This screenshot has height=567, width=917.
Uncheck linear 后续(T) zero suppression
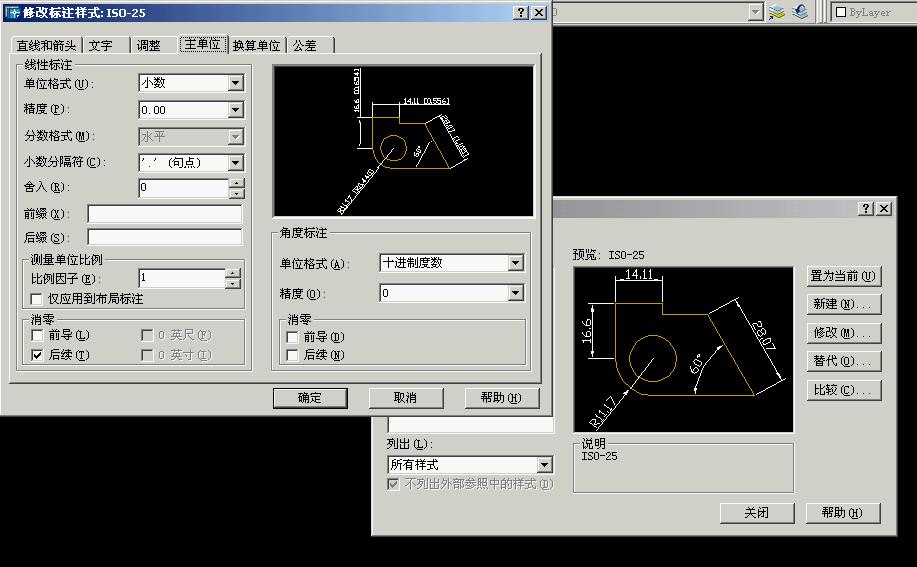pyautogui.click(x=37, y=355)
